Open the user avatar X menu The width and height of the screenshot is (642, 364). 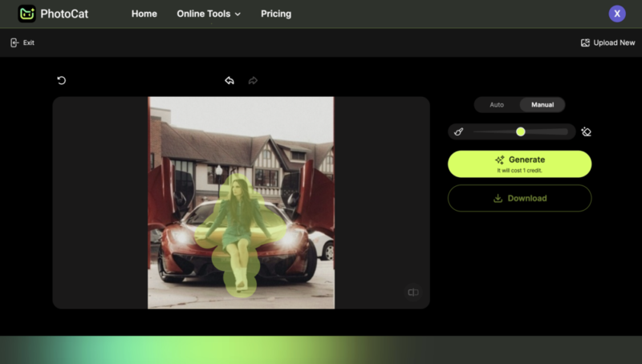(616, 14)
